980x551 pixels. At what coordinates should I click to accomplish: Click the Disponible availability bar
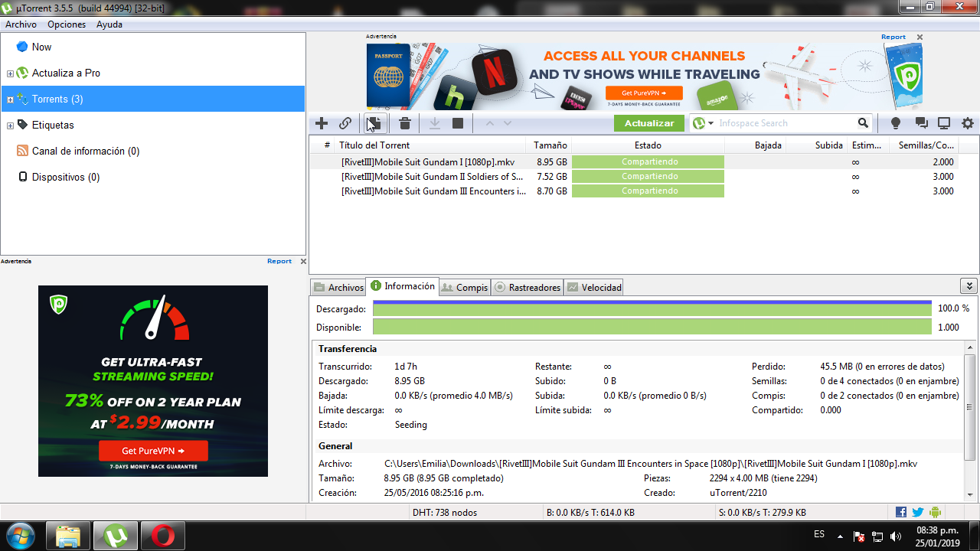point(652,327)
